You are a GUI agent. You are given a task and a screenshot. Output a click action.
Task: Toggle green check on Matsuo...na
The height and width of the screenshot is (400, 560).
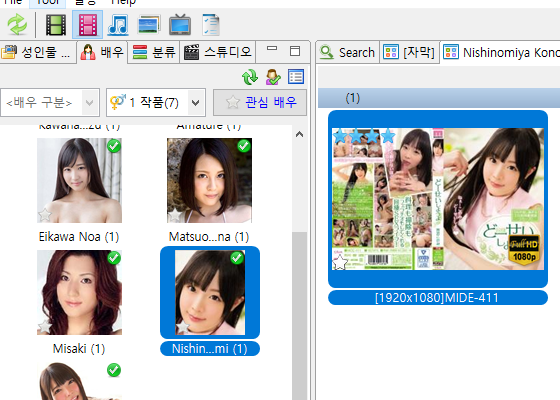[244, 146]
